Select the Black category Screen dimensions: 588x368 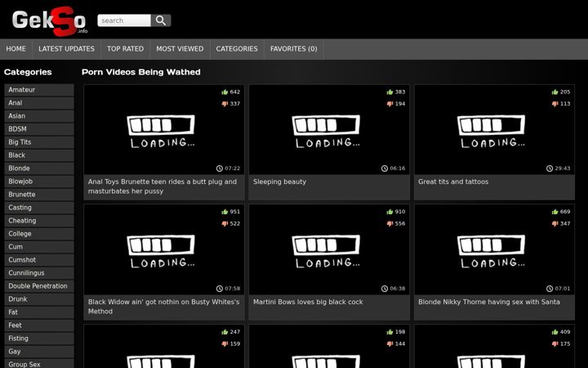[x=39, y=155]
